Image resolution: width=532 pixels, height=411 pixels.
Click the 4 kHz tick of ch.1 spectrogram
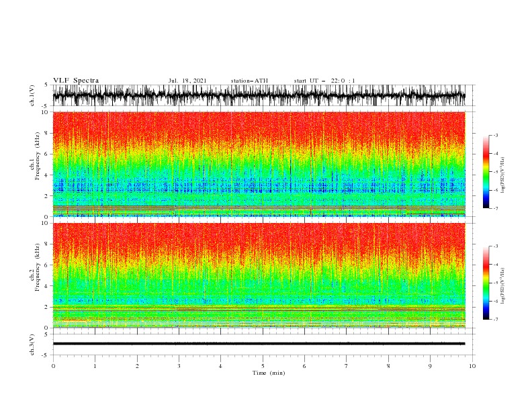(46, 175)
